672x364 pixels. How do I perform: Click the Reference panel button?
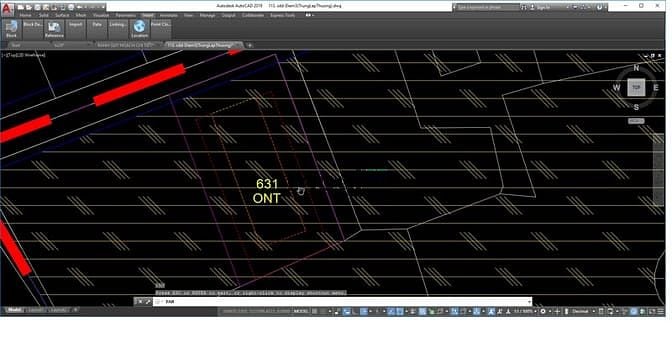click(54, 29)
